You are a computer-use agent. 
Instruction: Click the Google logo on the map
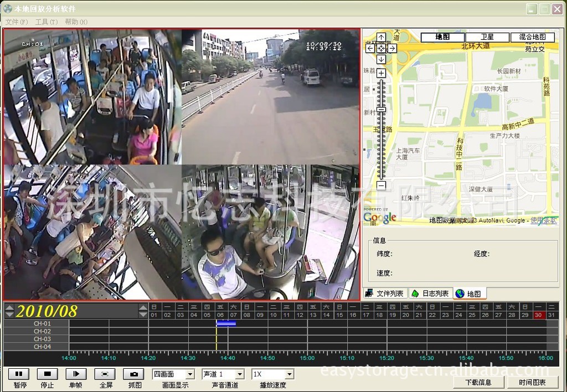[380, 218]
